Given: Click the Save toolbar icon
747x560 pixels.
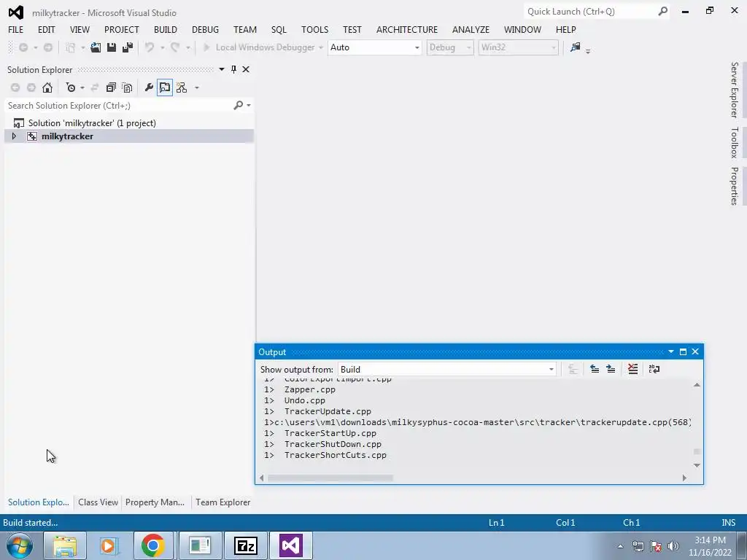Looking at the screenshot, I should (x=112, y=47).
